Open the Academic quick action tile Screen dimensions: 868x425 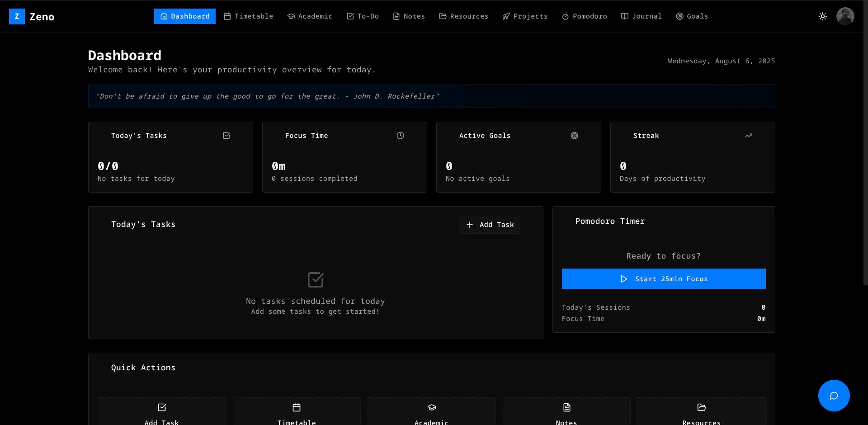pyautogui.click(x=431, y=412)
